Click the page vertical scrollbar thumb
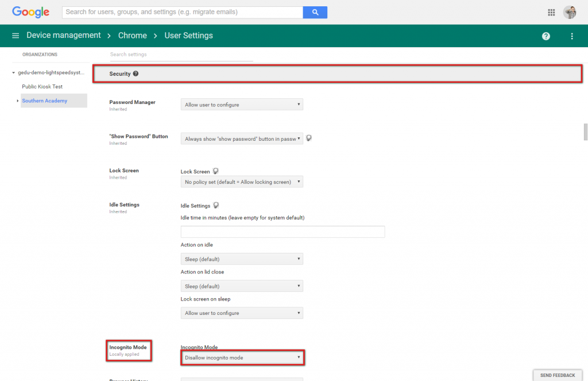 point(585,132)
